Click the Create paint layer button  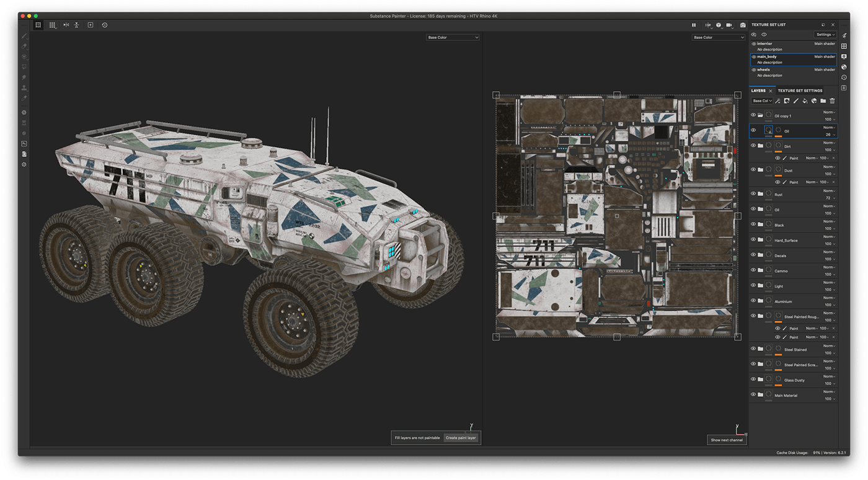(461, 437)
